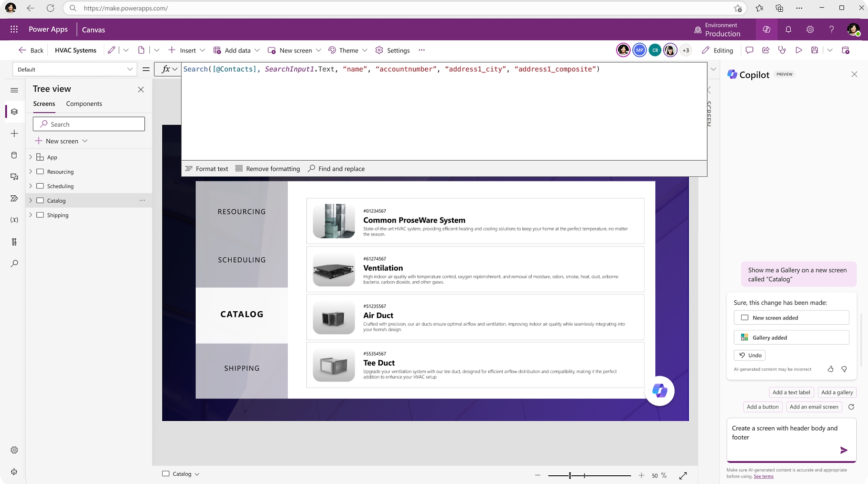Image resolution: width=868 pixels, height=484 pixels.
Task: Click Add a text label button in Copilot
Action: pyautogui.click(x=791, y=392)
